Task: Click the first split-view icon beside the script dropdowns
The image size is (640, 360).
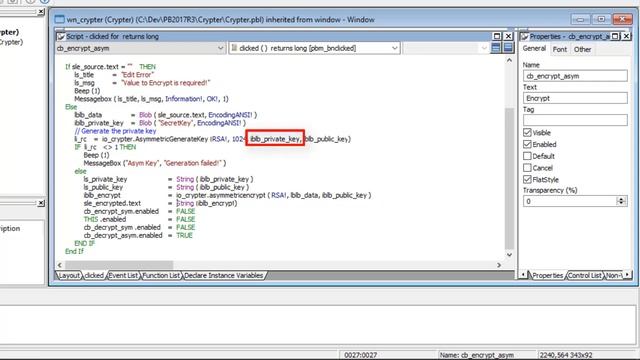Action: pos(496,48)
